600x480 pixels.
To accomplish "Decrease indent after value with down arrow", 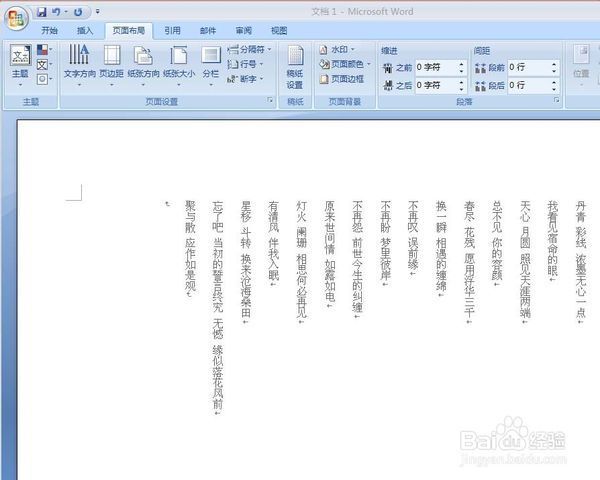I will 461,89.
